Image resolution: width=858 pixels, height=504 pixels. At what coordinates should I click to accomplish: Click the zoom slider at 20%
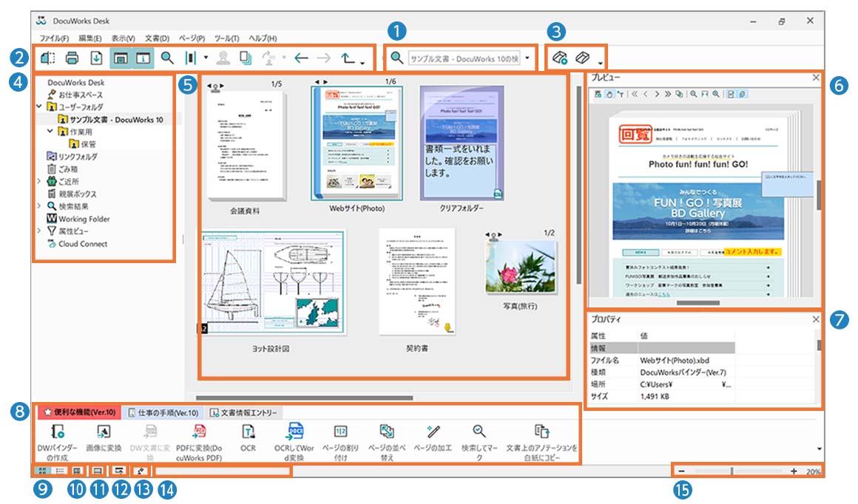click(x=732, y=471)
